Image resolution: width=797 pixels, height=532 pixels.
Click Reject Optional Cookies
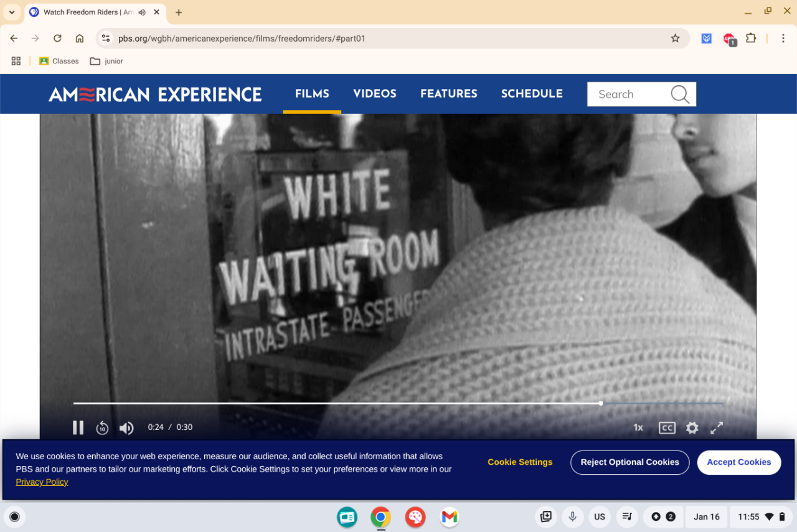(630, 462)
